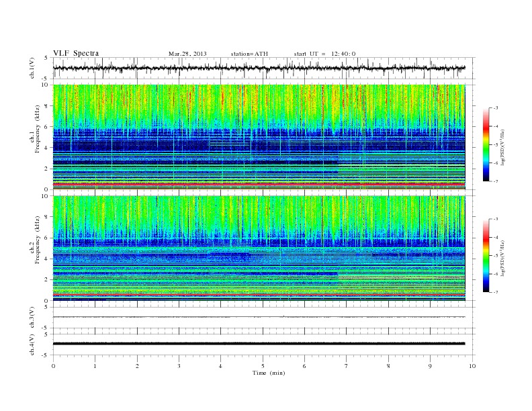Click the 9 minute tick label on time axis
This screenshot has width=532, height=411.
point(430,366)
